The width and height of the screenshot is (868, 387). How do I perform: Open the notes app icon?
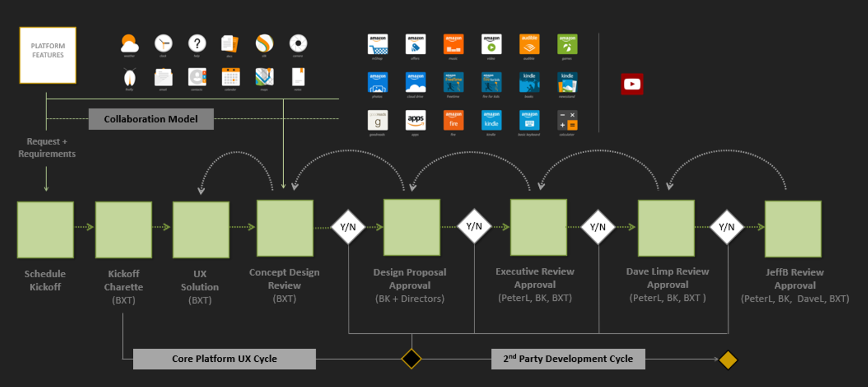coord(298,77)
